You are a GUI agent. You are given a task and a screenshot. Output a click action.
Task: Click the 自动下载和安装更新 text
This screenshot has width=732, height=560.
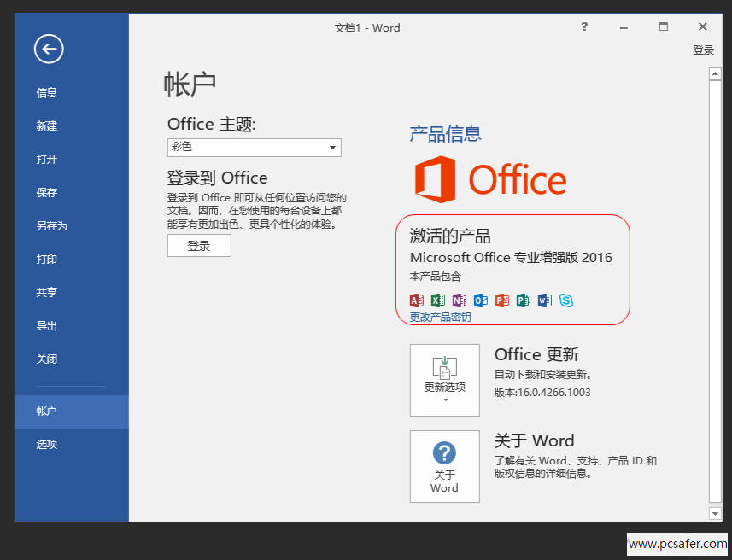pos(543,374)
